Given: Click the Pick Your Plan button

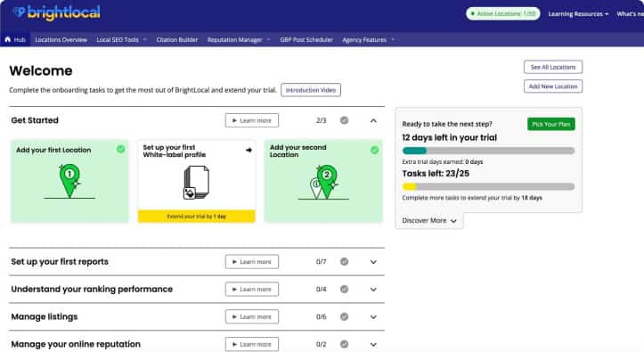Looking at the screenshot, I should tap(550, 124).
